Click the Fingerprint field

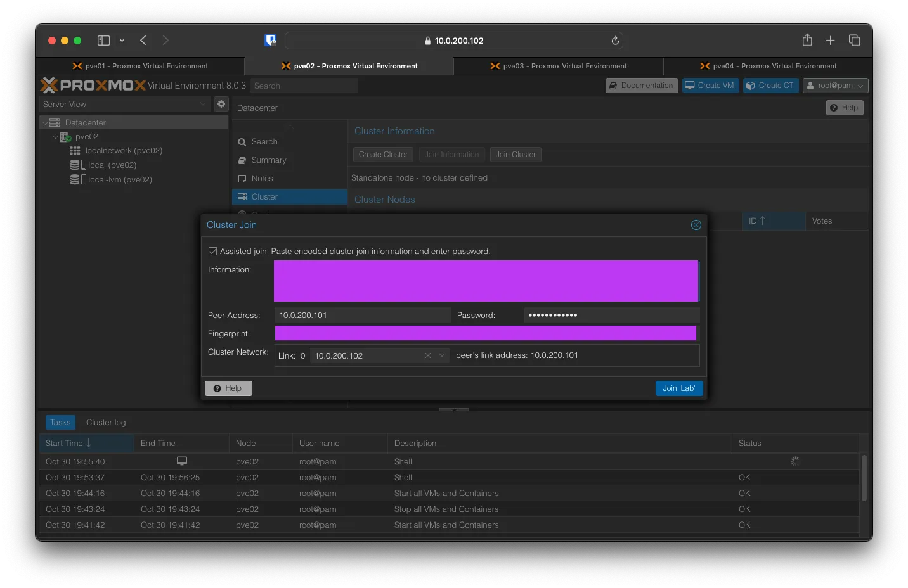[x=486, y=333]
